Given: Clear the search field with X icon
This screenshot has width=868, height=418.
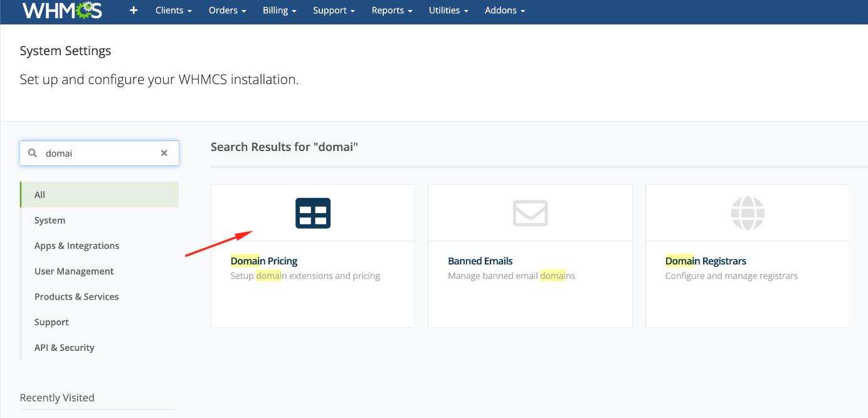Looking at the screenshot, I should pyautogui.click(x=164, y=153).
